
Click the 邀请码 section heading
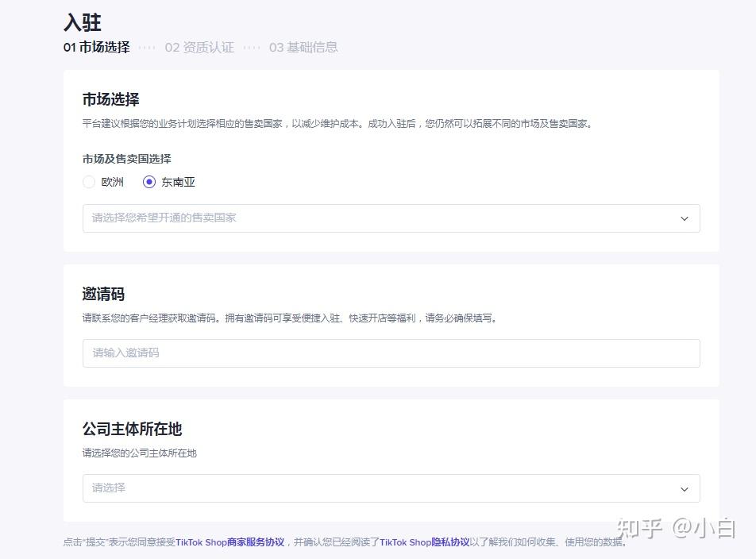pos(104,294)
